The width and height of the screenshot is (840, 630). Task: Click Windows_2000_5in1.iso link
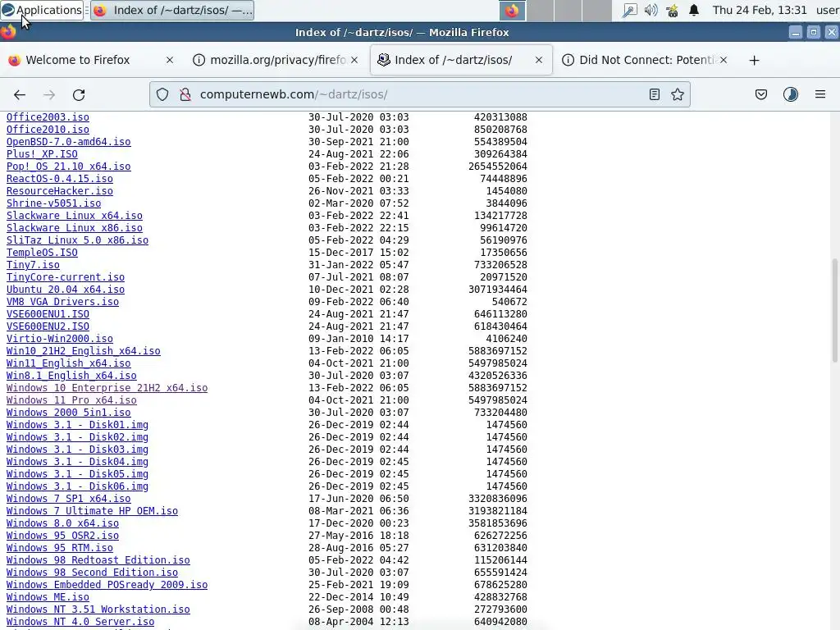coord(69,413)
